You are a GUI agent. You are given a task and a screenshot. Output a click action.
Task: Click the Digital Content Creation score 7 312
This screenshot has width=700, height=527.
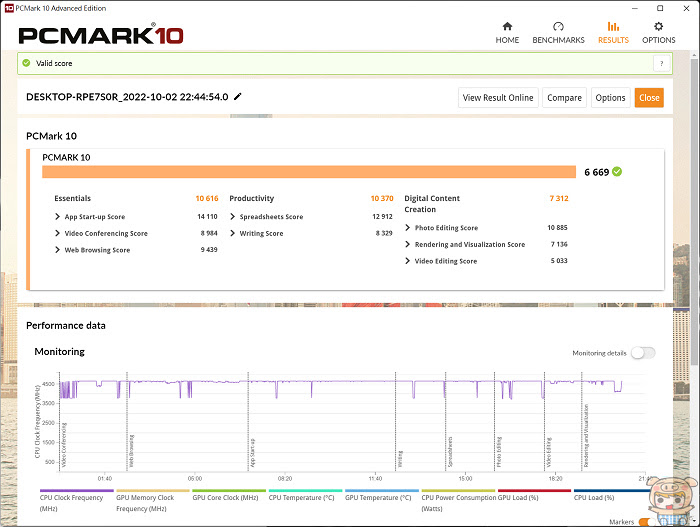(559, 198)
